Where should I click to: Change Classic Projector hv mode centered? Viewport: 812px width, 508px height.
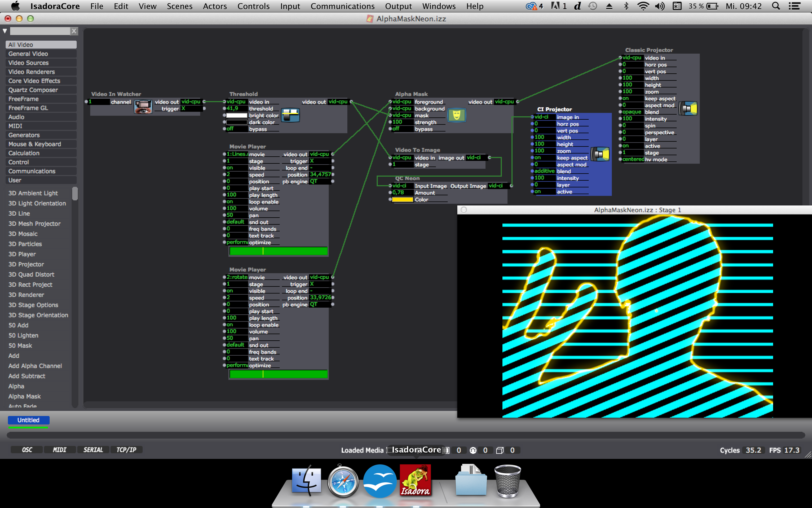point(632,159)
